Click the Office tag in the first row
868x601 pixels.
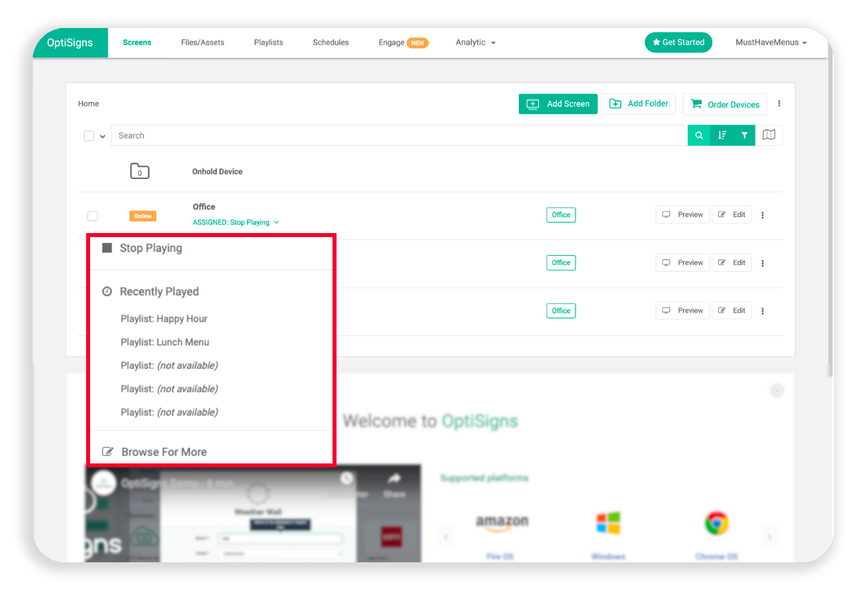point(561,215)
